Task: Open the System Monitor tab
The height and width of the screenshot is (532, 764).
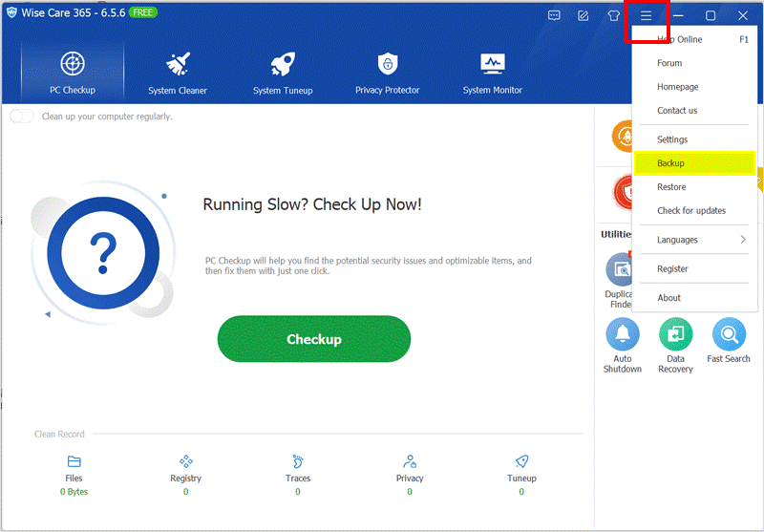Action: pos(493,74)
